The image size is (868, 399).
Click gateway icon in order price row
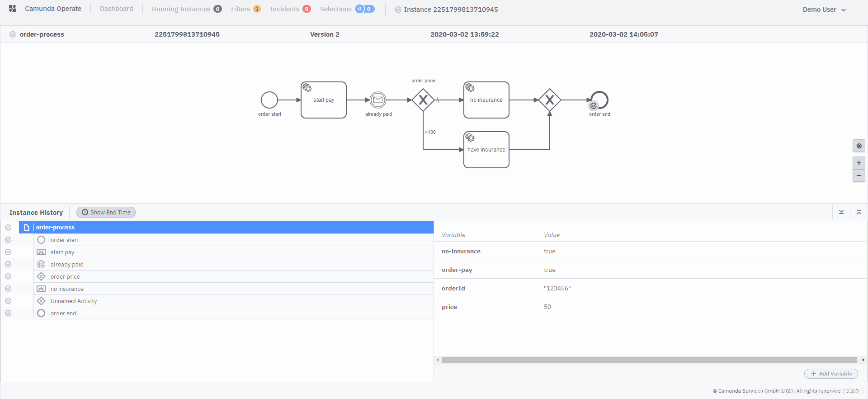(x=41, y=276)
